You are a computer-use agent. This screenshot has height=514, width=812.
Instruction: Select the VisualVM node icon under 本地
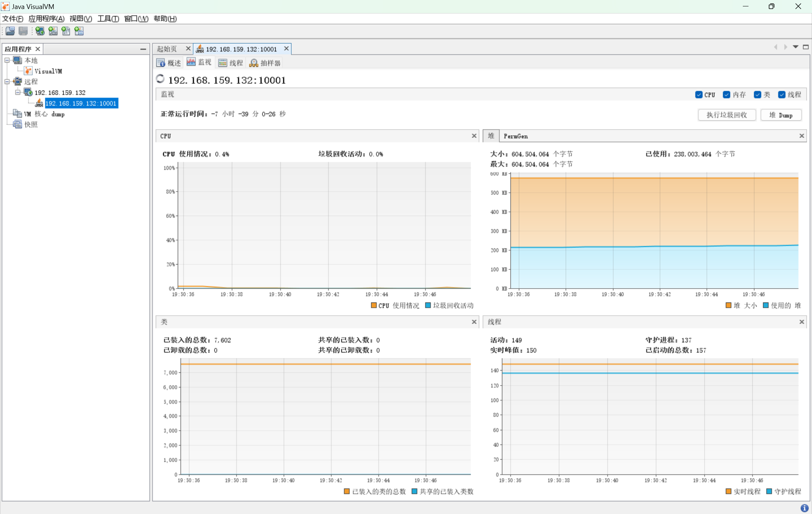click(28, 71)
